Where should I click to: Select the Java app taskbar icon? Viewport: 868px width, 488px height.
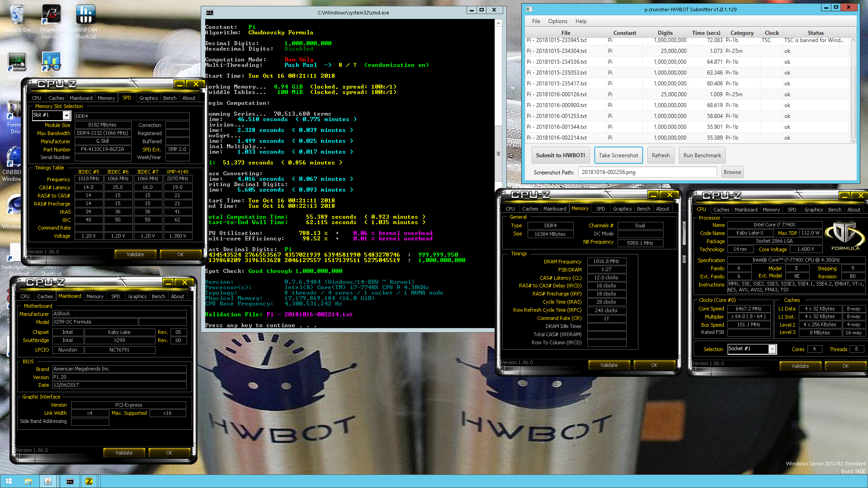pos(48,481)
